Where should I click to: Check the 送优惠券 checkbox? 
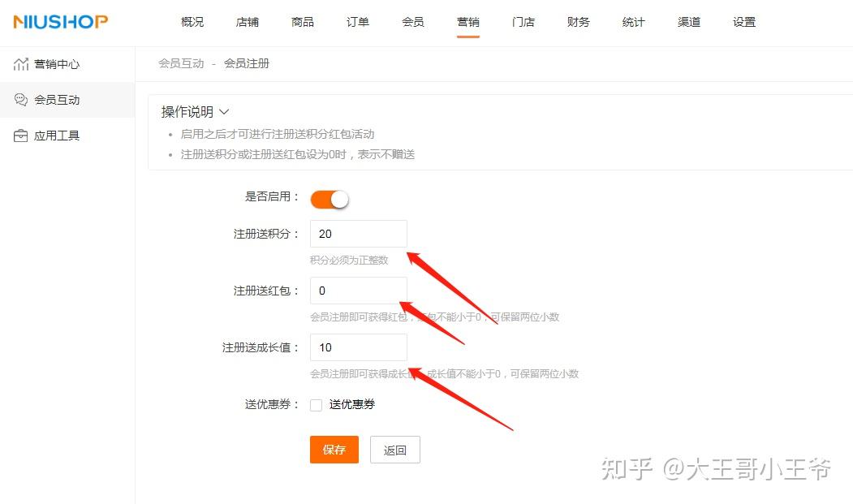click(x=316, y=405)
